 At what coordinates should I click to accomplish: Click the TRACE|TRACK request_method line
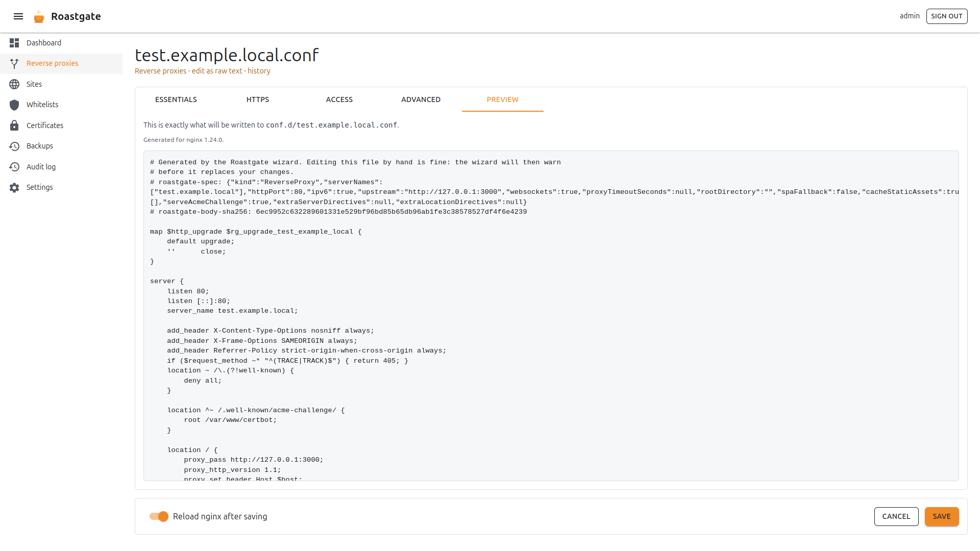[287, 361]
